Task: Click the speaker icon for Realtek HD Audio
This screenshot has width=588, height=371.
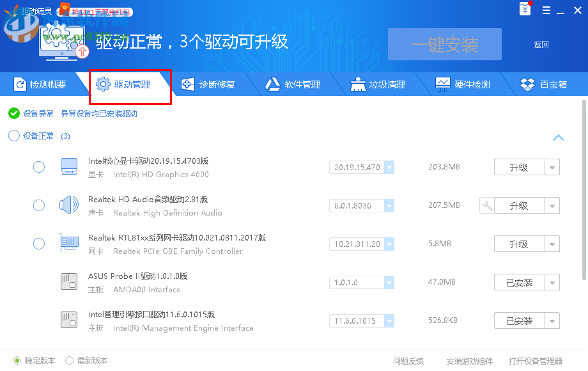Action: click(68, 205)
